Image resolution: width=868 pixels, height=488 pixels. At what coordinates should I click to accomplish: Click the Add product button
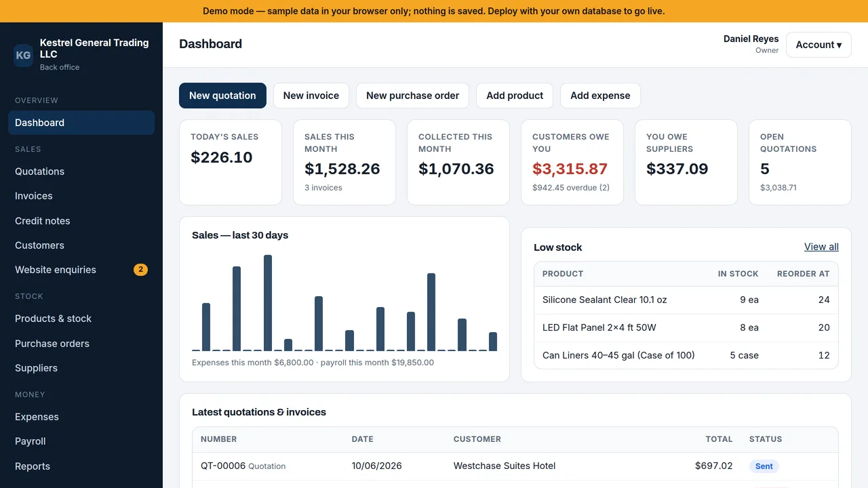click(515, 96)
